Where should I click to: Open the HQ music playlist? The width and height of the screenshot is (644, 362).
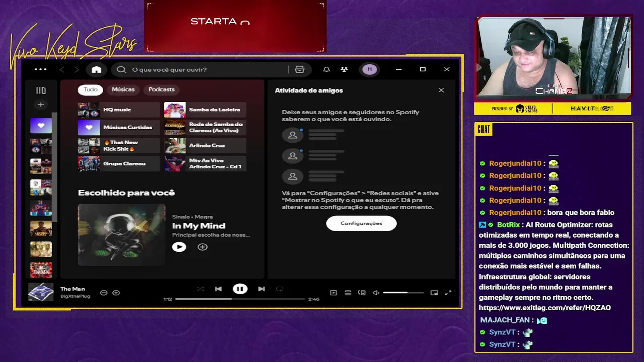pos(119,110)
